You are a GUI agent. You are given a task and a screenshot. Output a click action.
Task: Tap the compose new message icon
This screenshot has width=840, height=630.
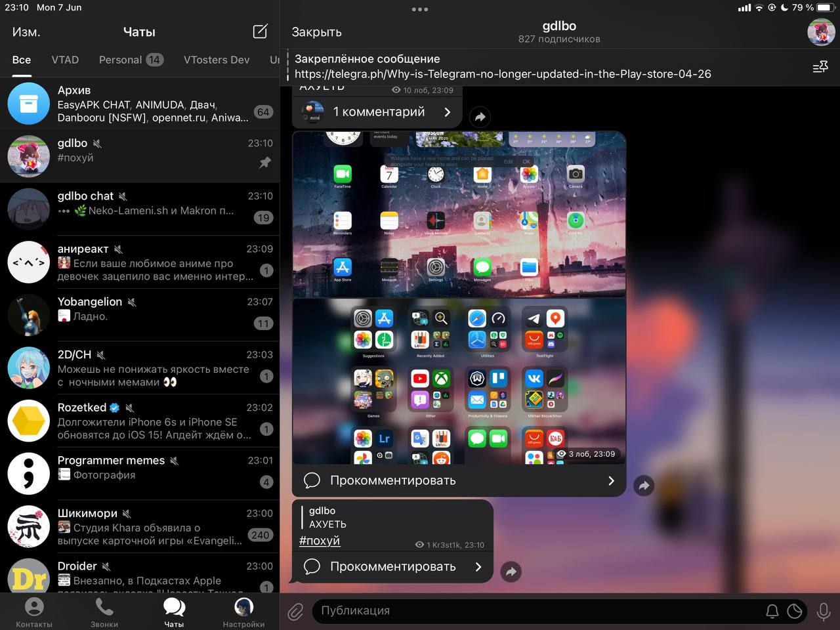point(260,31)
